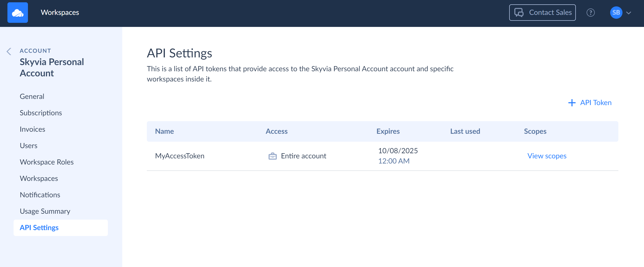Screen dimensions: 644x267
Task: Expand the user profile dropdown chevron
Action: pyautogui.click(x=629, y=13)
